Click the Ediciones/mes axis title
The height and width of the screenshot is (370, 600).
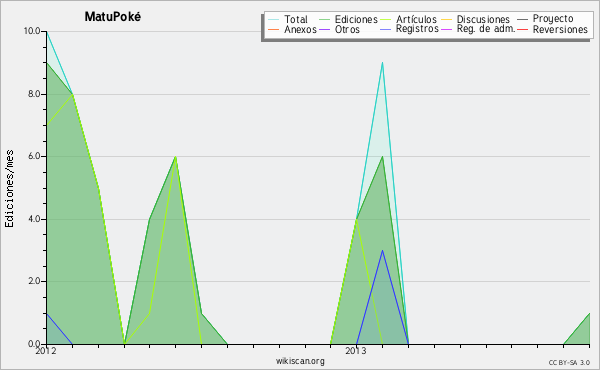pyautogui.click(x=9, y=188)
